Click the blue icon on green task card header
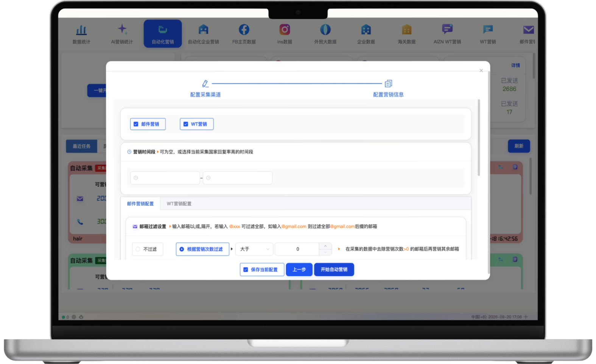Screen dimensions: 596x364 [500, 259]
